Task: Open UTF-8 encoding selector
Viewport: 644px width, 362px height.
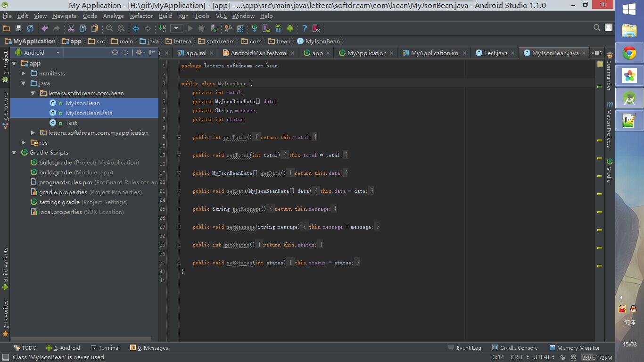Action: [x=544, y=357]
